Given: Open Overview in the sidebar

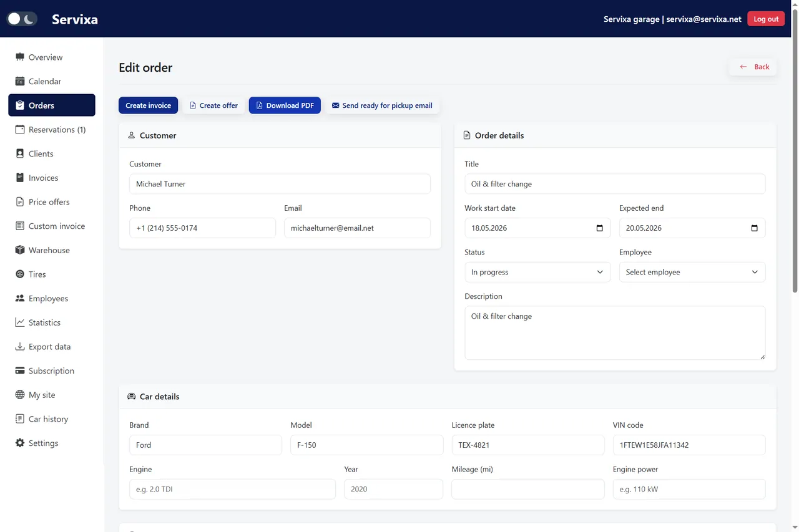Looking at the screenshot, I should (x=52, y=57).
